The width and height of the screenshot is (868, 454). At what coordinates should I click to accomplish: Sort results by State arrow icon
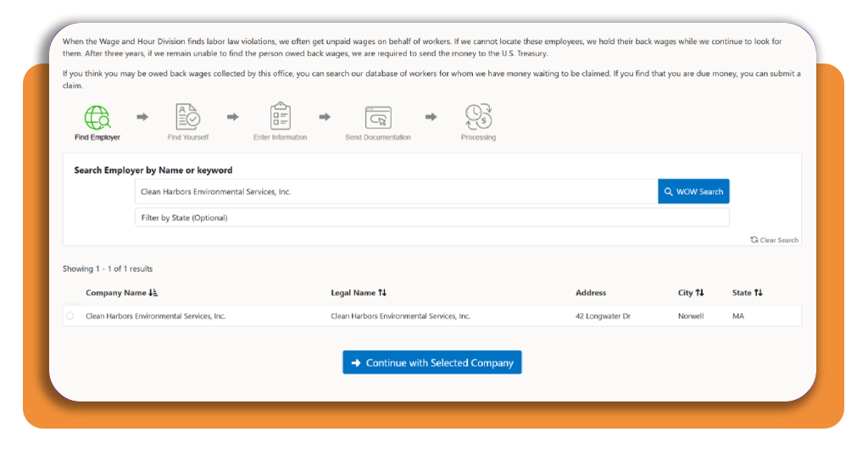click(759, 292)
